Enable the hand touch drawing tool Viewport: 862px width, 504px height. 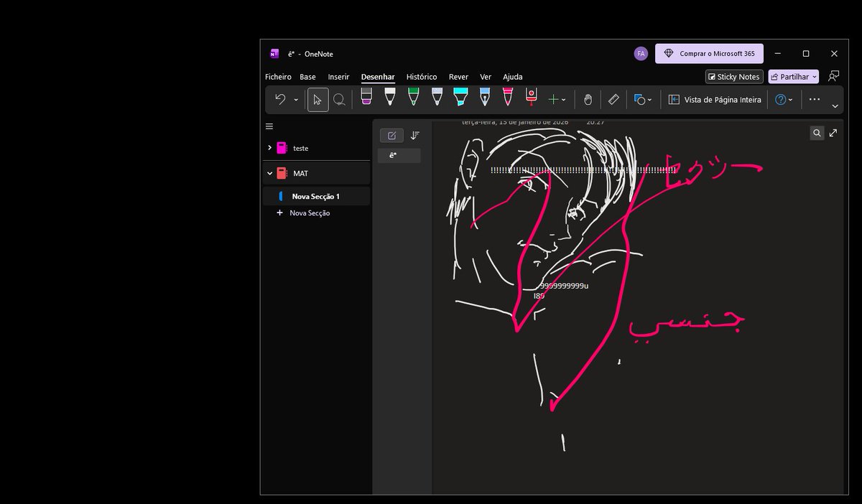coord(588,100)
